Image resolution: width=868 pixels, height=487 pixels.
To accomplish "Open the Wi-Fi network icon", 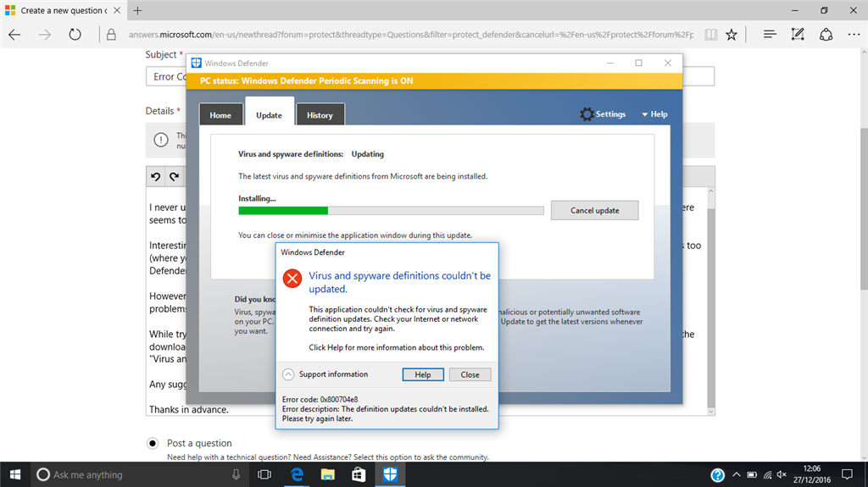I will tap(767, 475).
